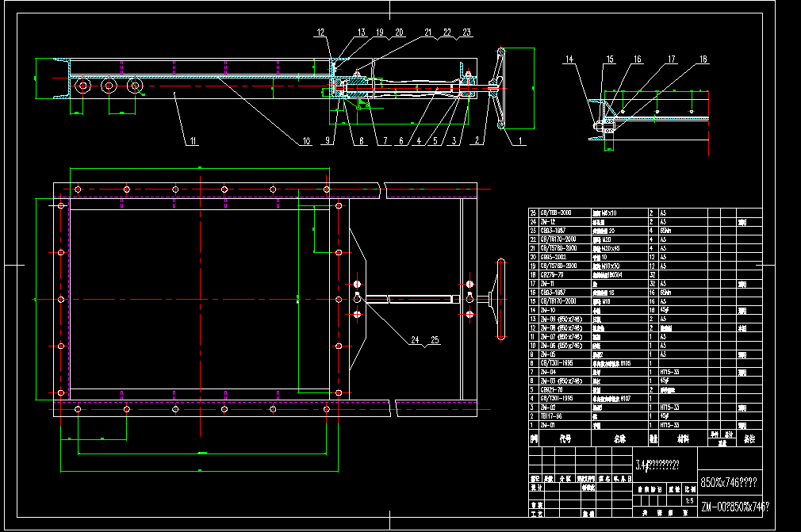This screenshot has width=801, height=532.
Task: Pick balloon number 23 in the section view
Action: 466,33
